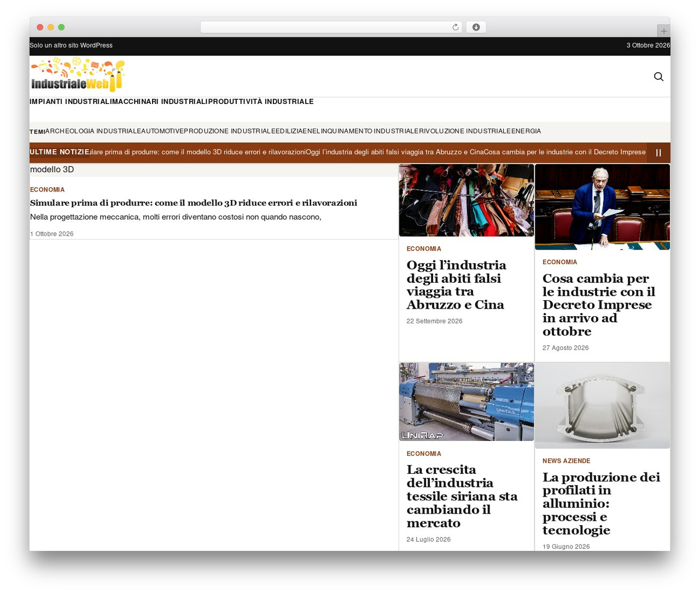The width and height of the screenshot is (700, 593).
Task: Open parliament speaker article thumbnail
Action: coord(602,207)
